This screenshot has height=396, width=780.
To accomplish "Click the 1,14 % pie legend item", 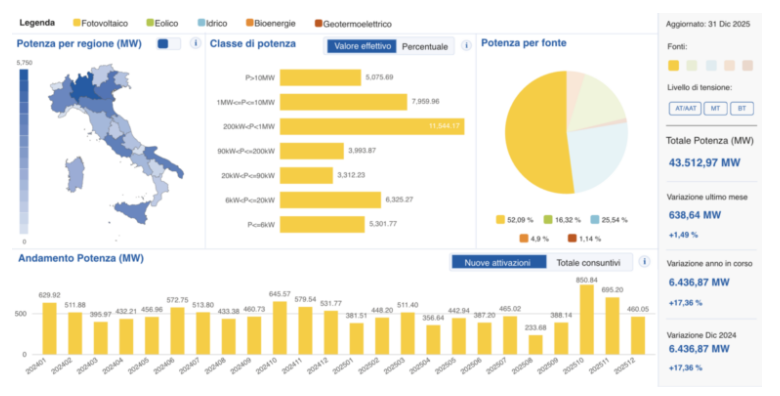I will click(x=584, y=239).
